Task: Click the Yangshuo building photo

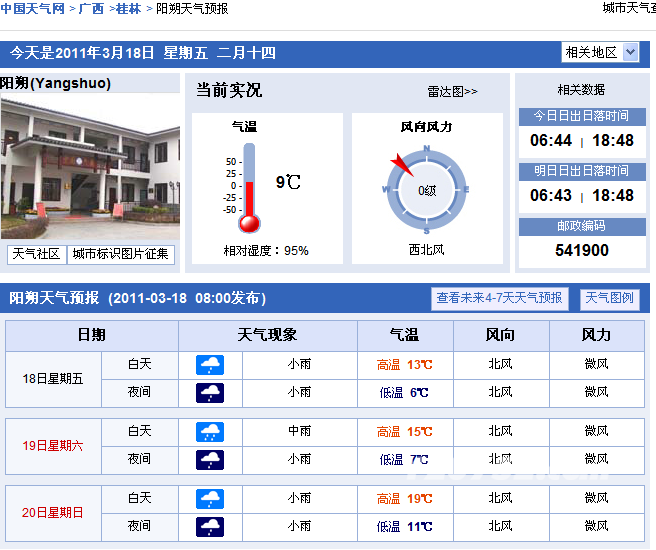Action: (90, 165)
